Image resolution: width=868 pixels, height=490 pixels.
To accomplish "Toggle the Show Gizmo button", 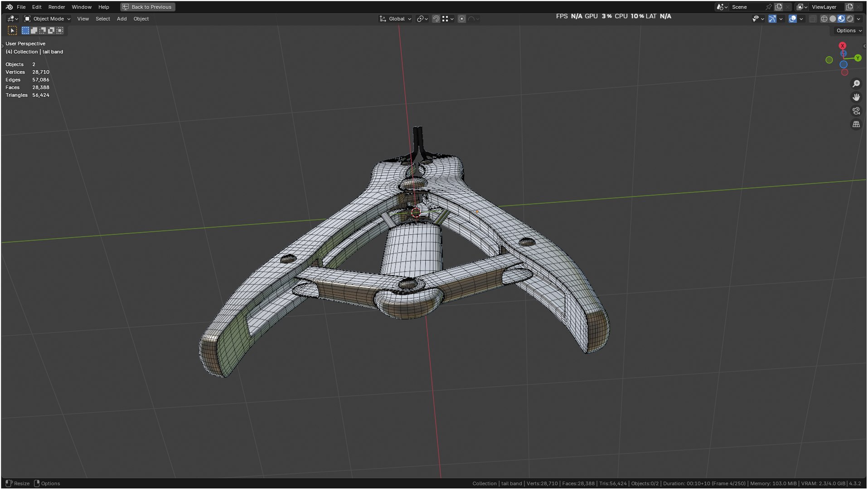I will (x=772, y=19).
